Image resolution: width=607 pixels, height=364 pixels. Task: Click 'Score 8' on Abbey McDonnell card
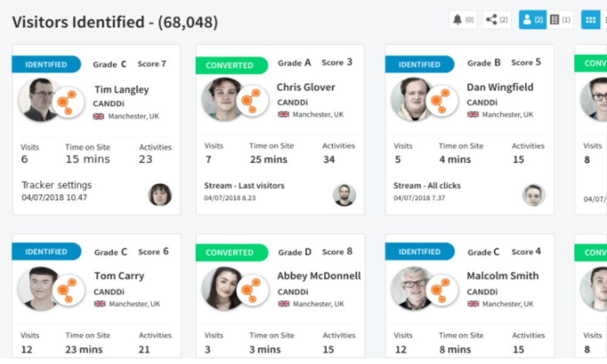(337, 252)
